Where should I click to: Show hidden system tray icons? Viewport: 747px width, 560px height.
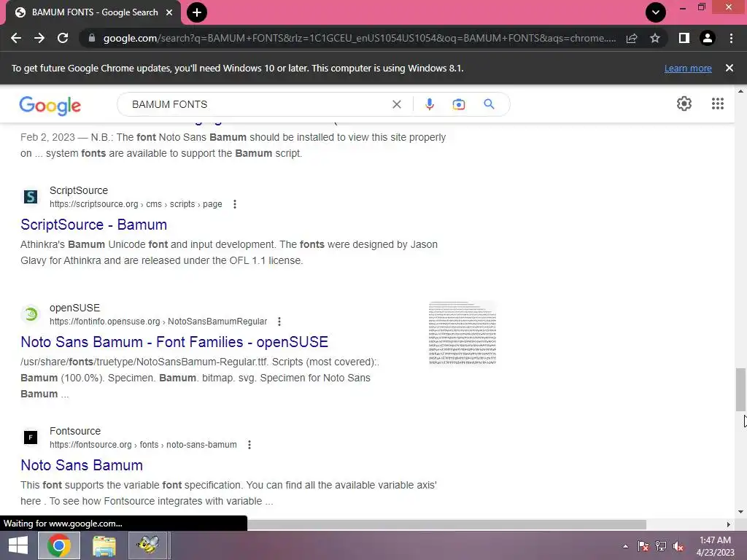[625, 547]
